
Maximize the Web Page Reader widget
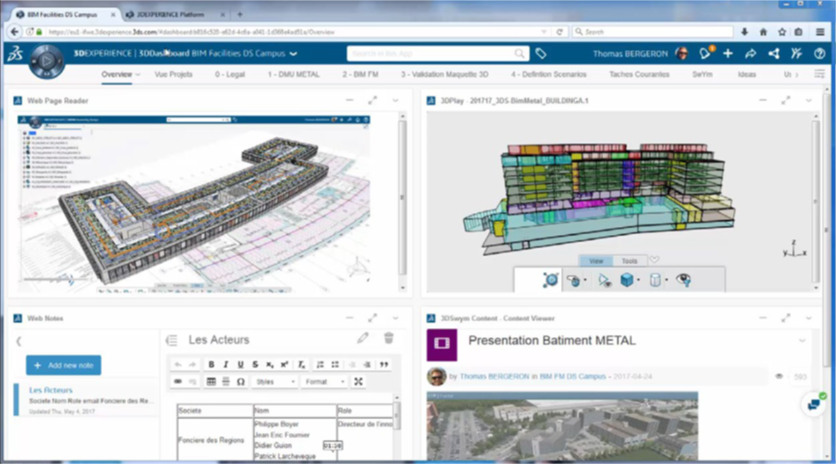coord(372,100)
